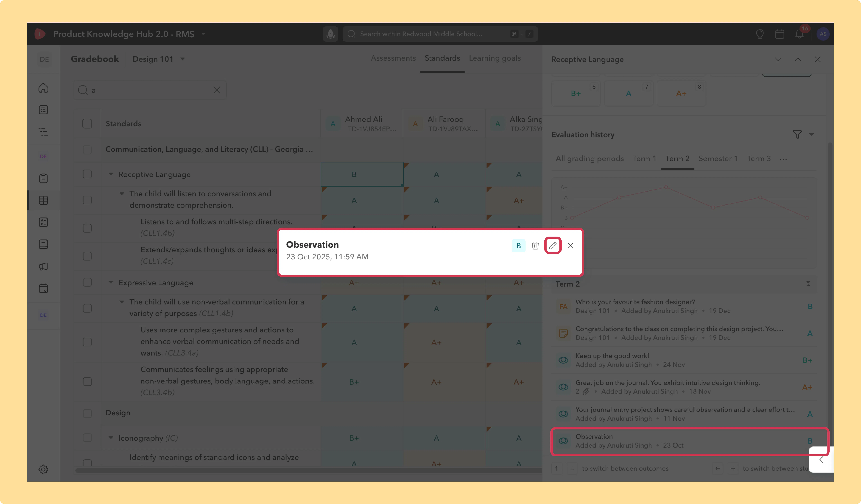This screenshot has width=861, height=504.
Task: Collapse the Expressive Language standard
Action: coord(111,282)
